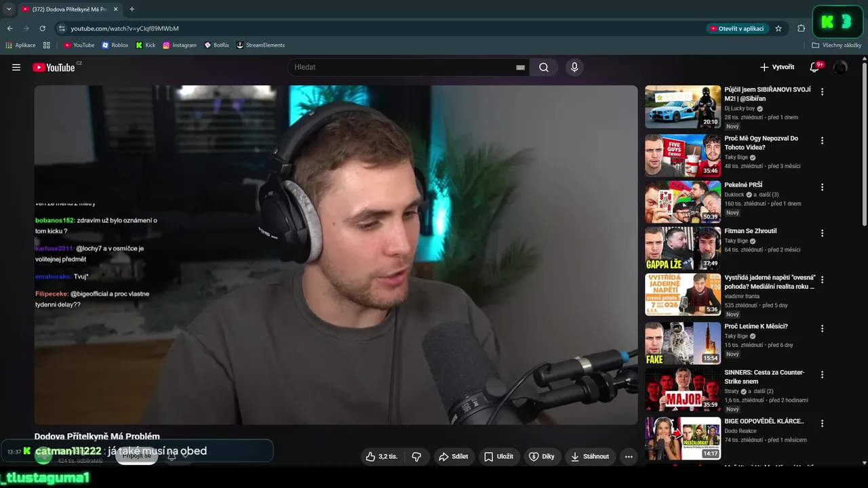Click Vytvořit create button
Viewport: 868px width, 488px height.
(x=777, y=67)
